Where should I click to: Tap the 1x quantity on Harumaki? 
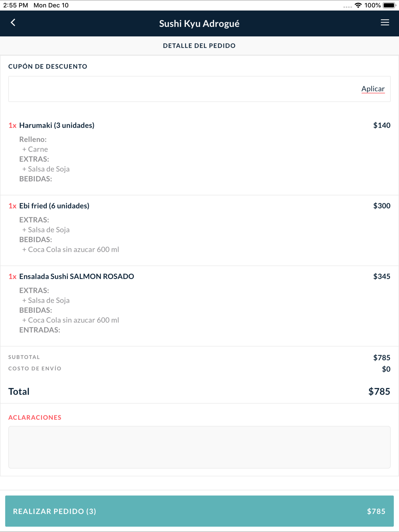coord(12,125)
